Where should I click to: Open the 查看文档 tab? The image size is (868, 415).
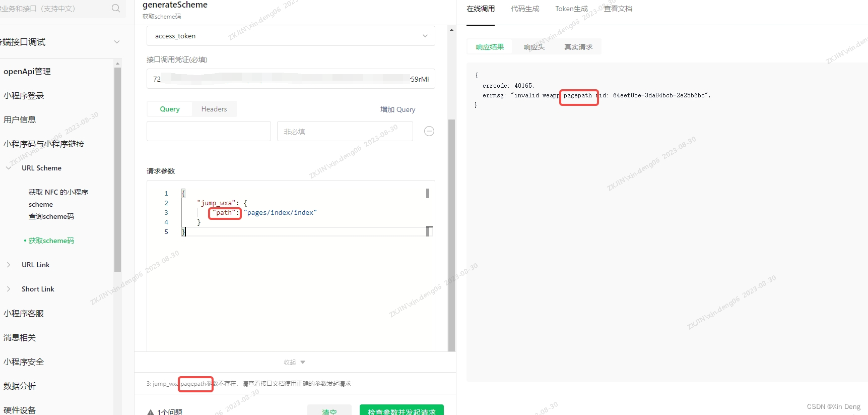[x=618, y=9]
